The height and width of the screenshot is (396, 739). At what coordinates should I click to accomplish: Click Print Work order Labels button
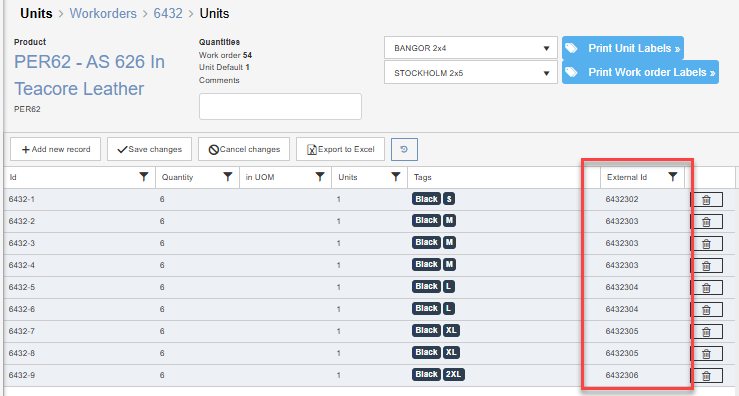640,72
